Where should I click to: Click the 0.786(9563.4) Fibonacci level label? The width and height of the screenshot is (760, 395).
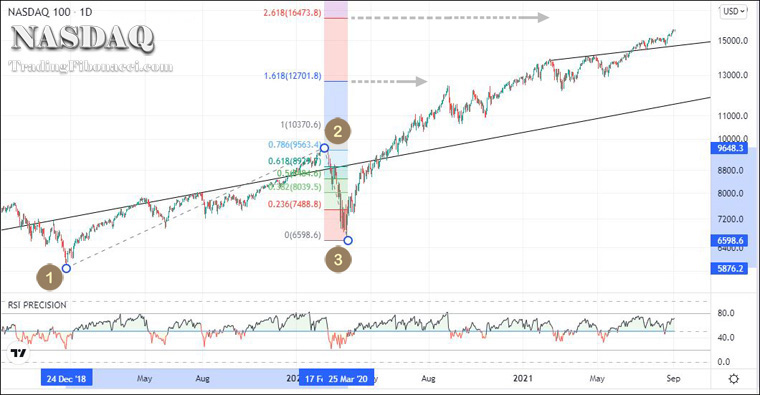(x=295, y=145)
